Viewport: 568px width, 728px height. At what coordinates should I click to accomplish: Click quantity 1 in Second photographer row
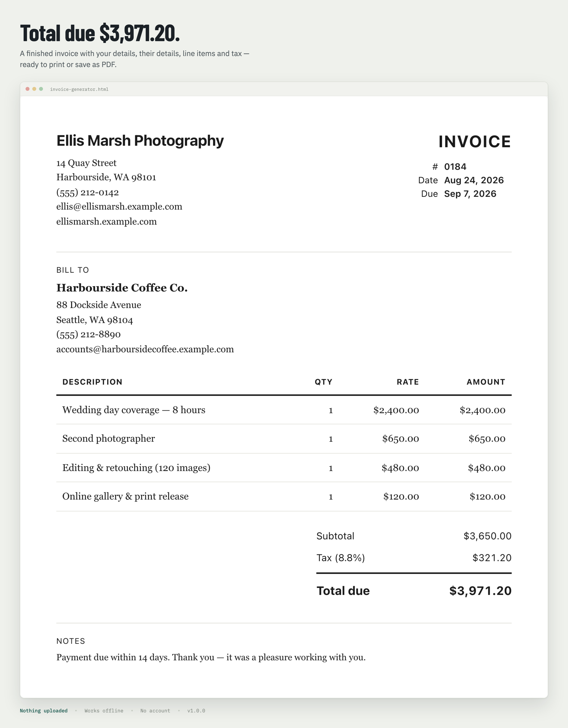[x=331, y=439]
